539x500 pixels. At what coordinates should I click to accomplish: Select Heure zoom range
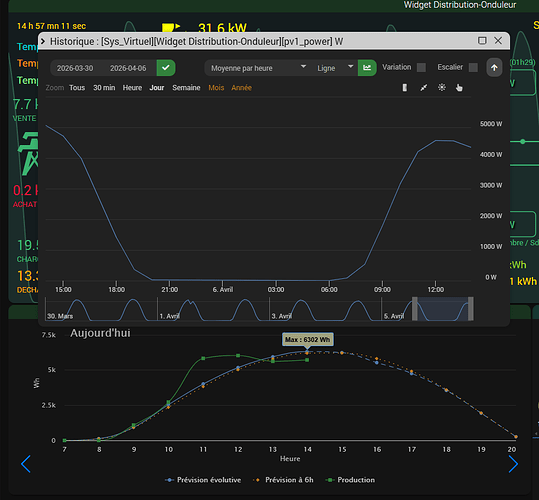tap(132, 88)
